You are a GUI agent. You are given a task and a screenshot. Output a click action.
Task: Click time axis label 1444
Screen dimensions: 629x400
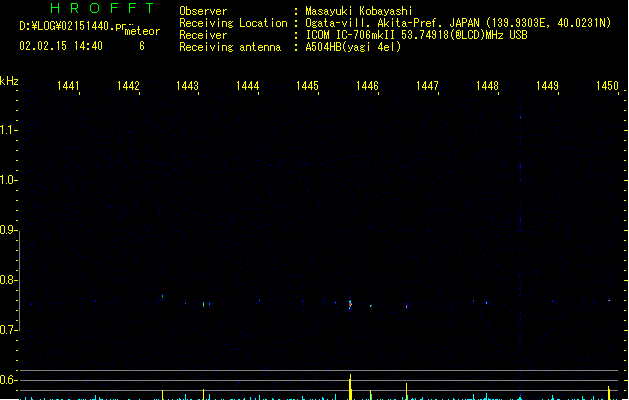248,86
